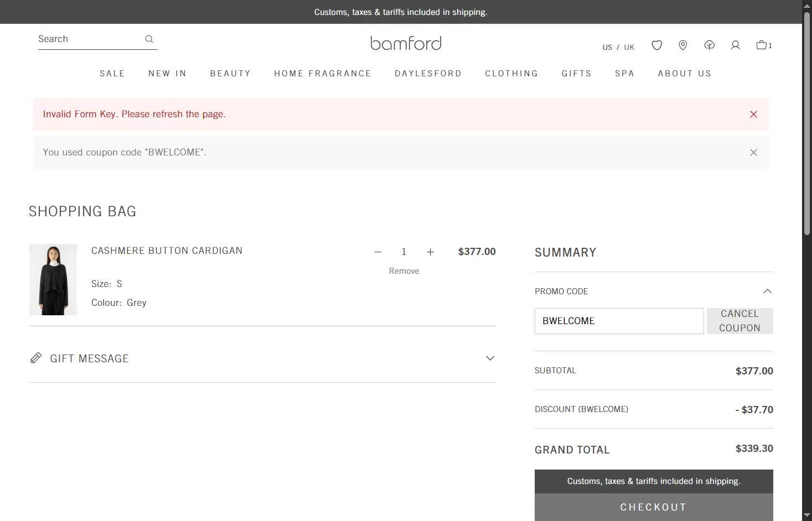Open the Daylesford menu
Image resolution: width=812 pixels, height=521 pixels.
tap(428, 74)
